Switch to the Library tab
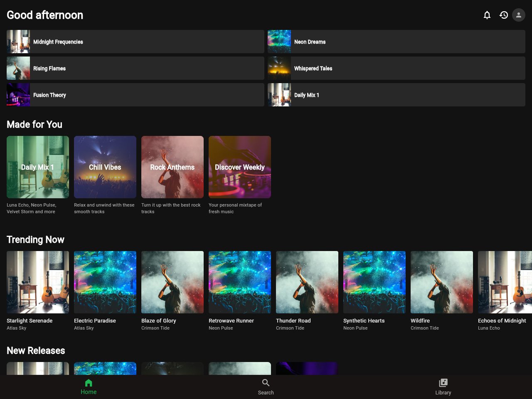Screen dimensions: 532x399 tap(443, 387)
